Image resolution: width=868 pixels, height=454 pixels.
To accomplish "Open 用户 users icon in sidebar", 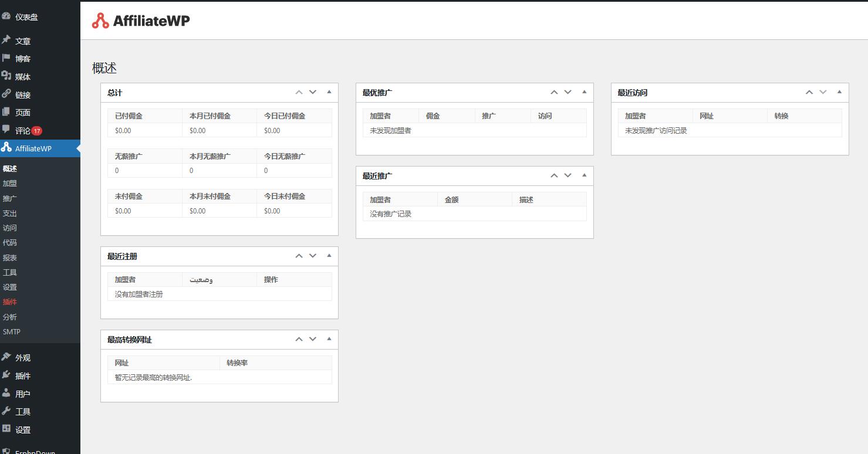I will click(6, 394).
